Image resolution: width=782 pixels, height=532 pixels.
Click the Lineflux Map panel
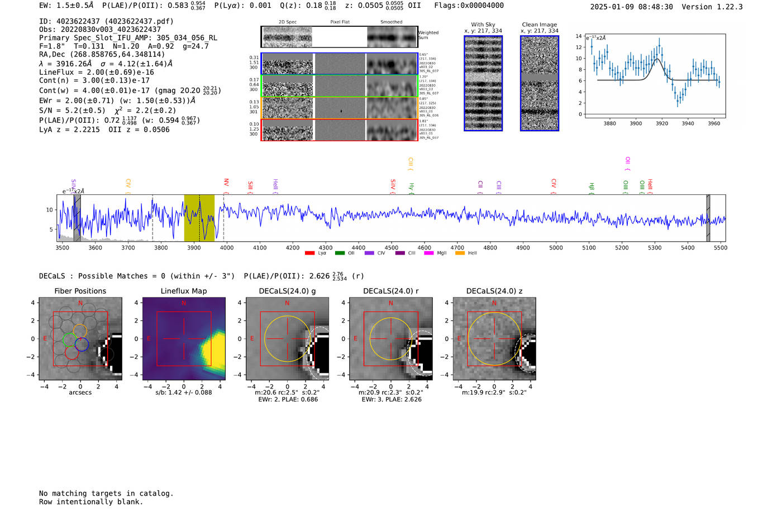tap(184, 339)
